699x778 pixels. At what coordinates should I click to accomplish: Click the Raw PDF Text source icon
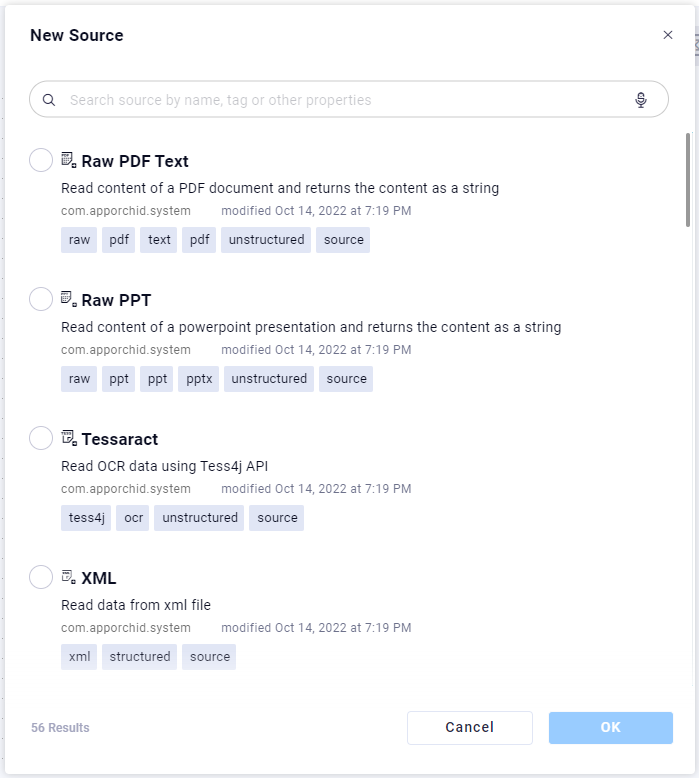[69, 160]
